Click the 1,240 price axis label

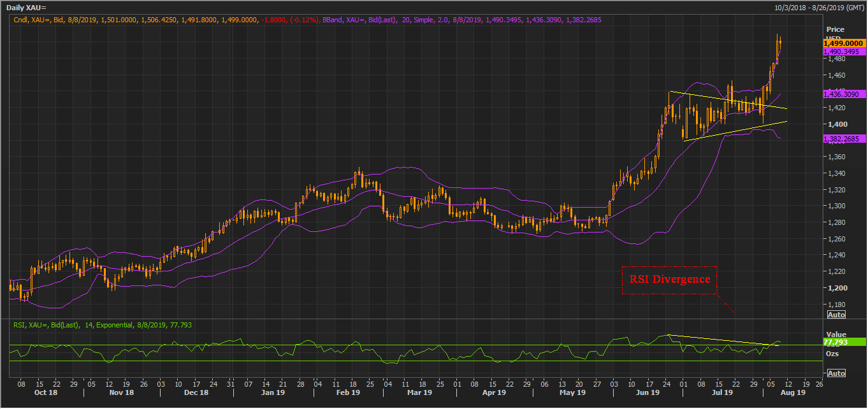click(x=836, y=255)
